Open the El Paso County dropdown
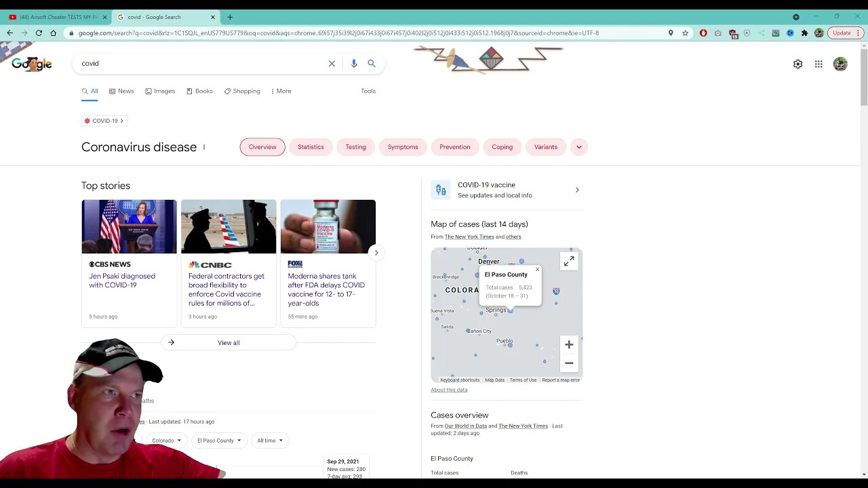868x488 pixels. coord(219,441)
